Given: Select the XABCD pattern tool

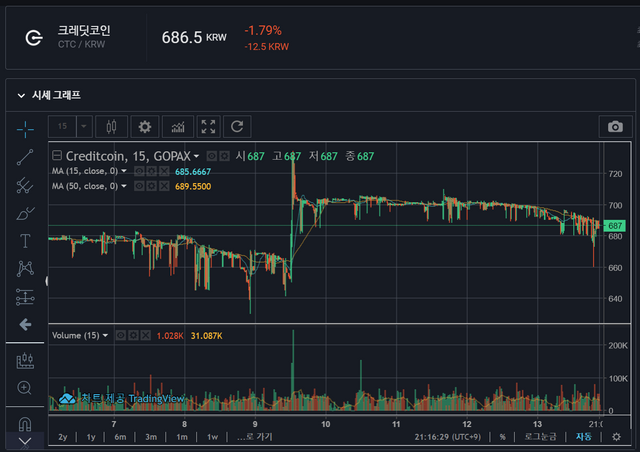Looking at the screenshot, I should [x=25, y=269].
